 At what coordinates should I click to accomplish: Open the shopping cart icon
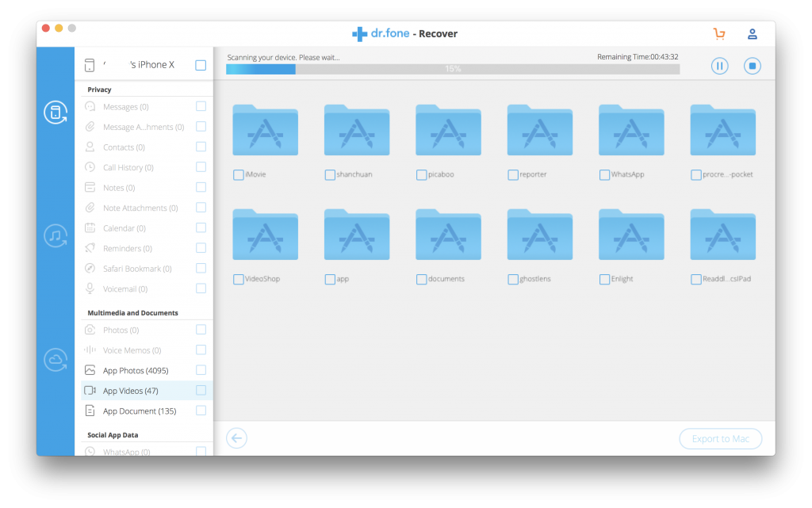719,34
